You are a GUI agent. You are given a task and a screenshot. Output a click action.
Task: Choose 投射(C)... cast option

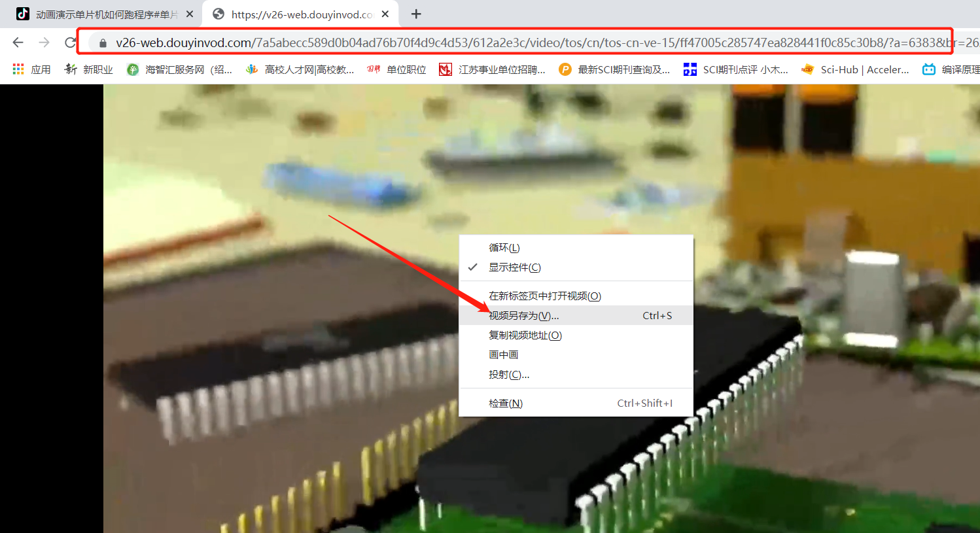(x=576, y=375)
